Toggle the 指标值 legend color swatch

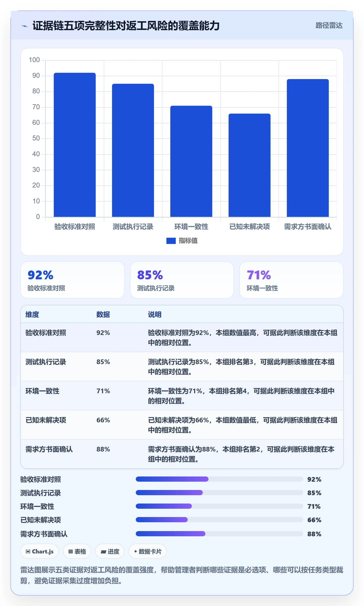(171, 241)
